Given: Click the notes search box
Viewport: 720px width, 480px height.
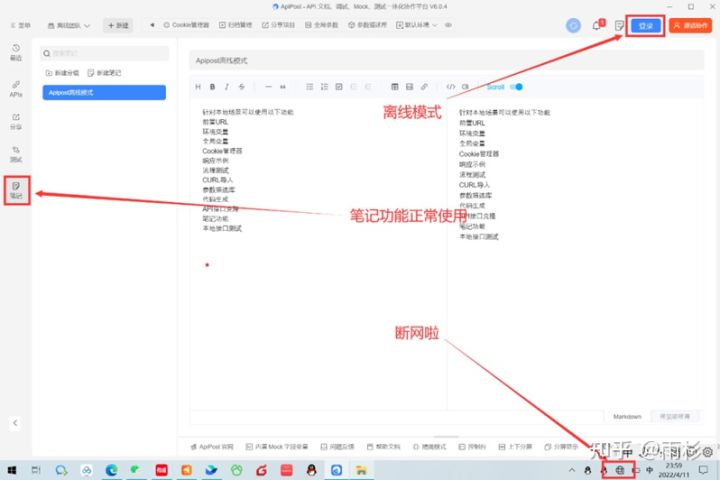Looking at the screenshot, I should [x=105, y=53].
